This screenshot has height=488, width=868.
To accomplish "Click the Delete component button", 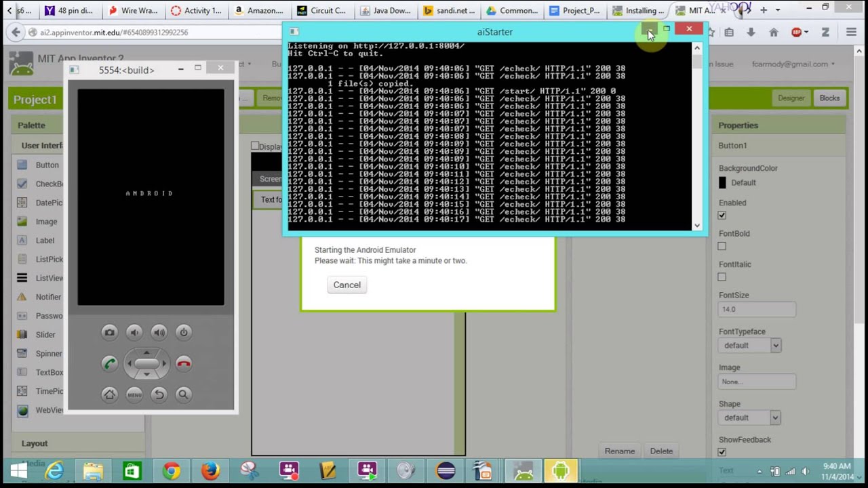I will (661, 451).
